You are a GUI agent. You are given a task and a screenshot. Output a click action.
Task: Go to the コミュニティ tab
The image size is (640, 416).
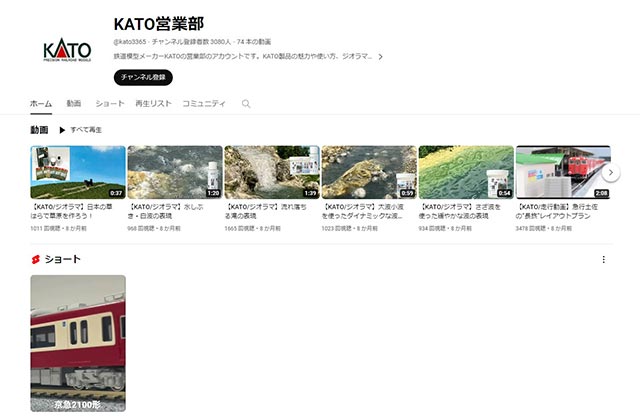coord(204,104)
